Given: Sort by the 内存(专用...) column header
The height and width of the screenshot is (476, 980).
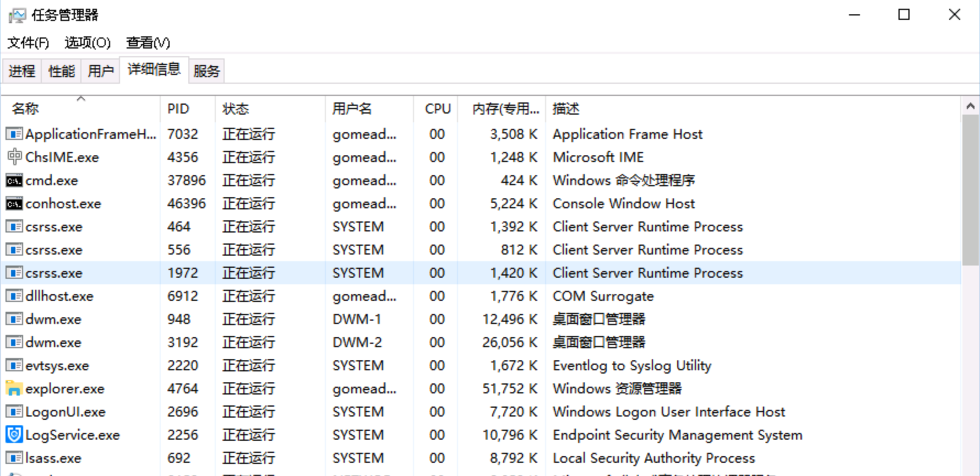Looking at the screenshot, I should coord(505,109).
